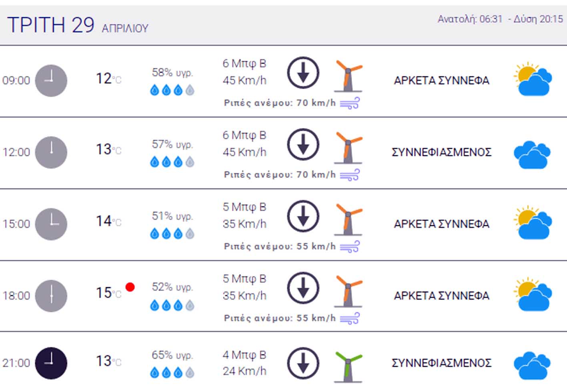Click the 09:00 clock icon
Viewport: 567px width, 392px height.
click(51, 80)
